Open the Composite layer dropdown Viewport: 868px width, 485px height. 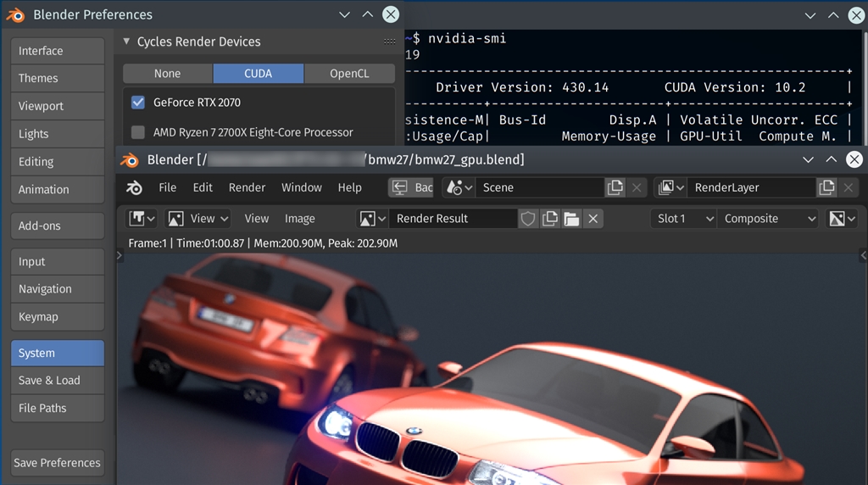767,219
